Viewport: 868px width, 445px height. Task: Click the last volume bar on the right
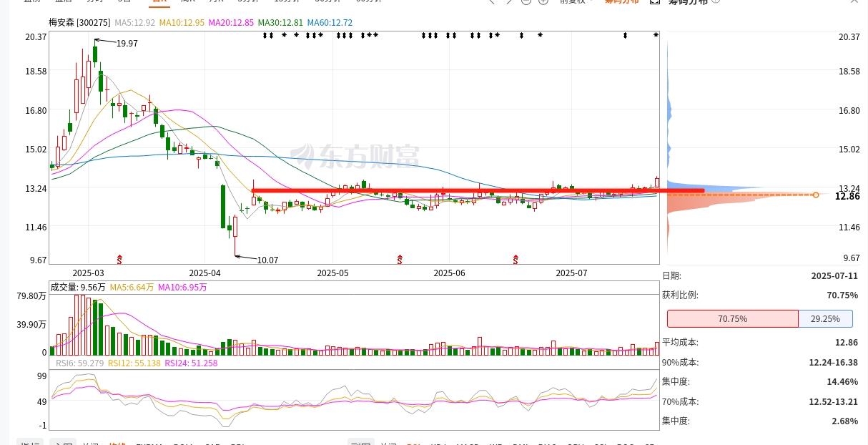[656, 349]
